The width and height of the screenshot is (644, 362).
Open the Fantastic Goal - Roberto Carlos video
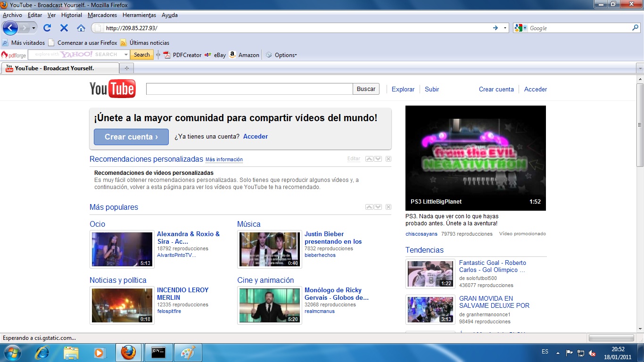[x=493, y=266]
